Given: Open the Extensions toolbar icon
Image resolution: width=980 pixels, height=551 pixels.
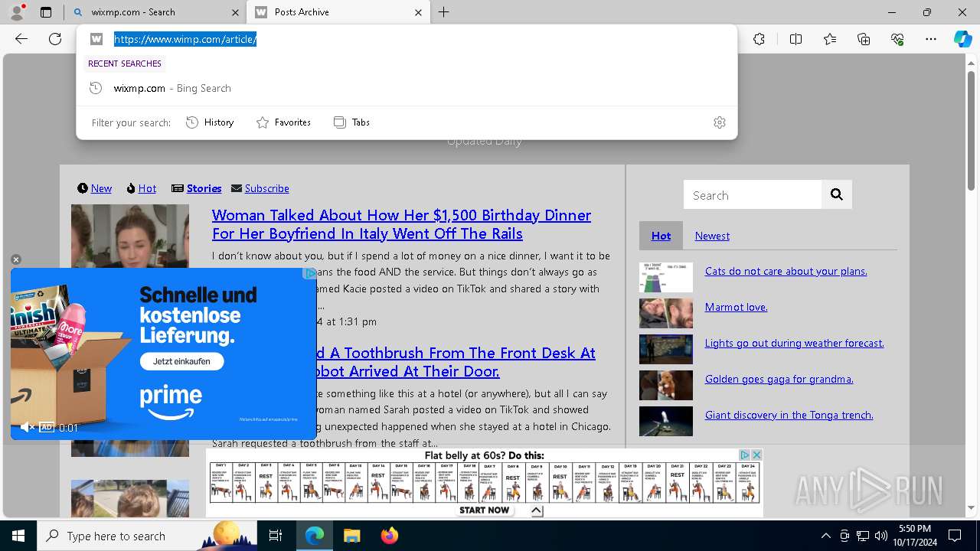Looking at the screenshot, I should pyautogui.click(x=759, y=39).
